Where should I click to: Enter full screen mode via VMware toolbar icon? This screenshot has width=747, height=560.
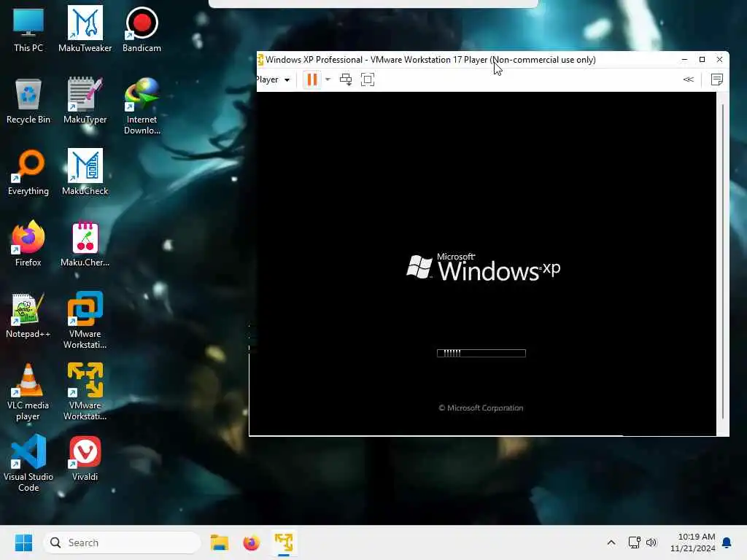click(x=368, y=79)
